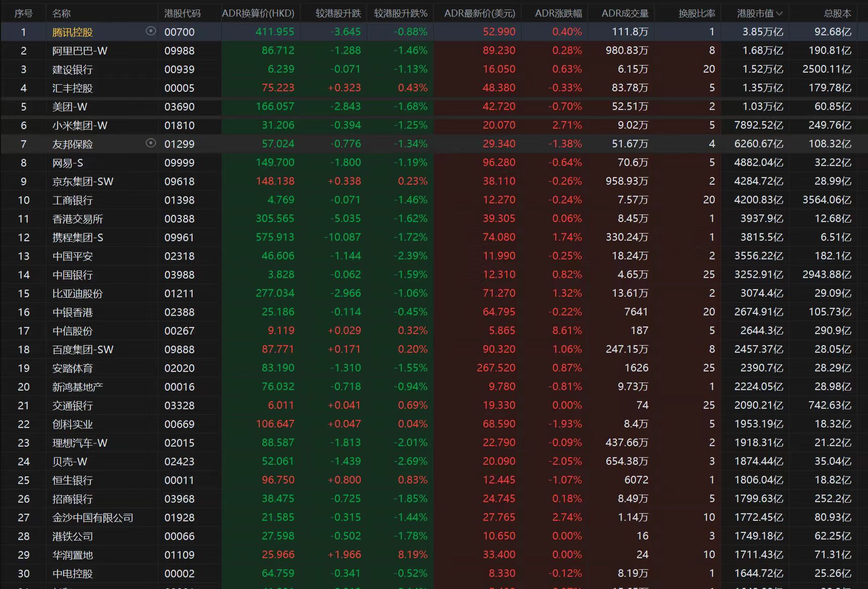Click 金沙中国有限公司 stock name

click(93, 518)
